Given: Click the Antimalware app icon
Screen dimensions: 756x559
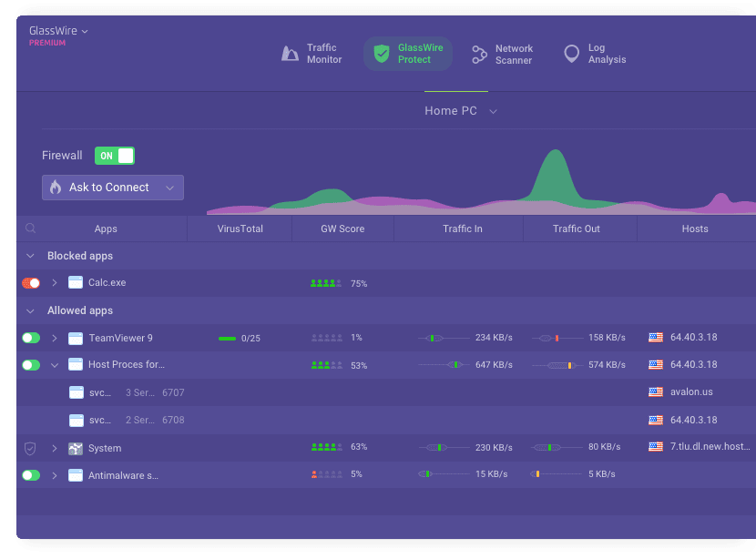Looking at the screenshot, I should tap(76, 475).
